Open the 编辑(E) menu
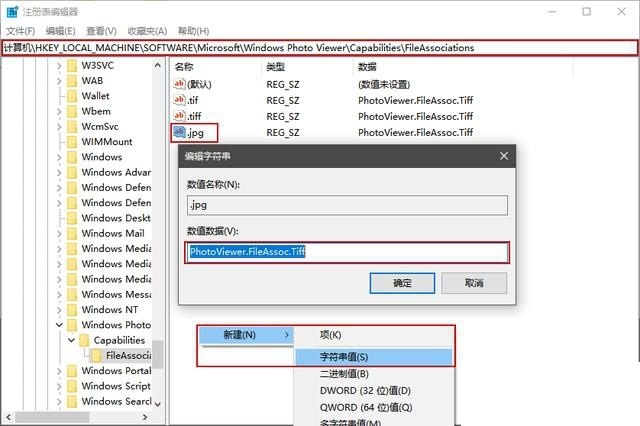The image size is (640, 426). 60,31
